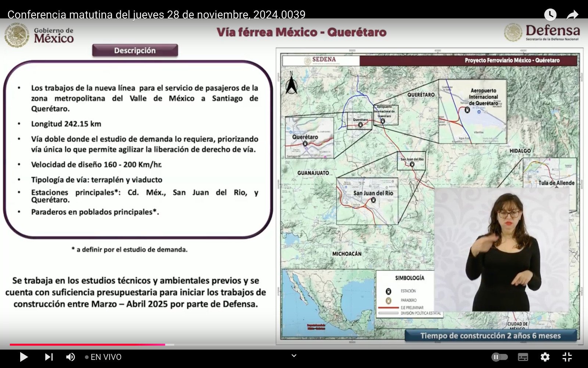Start playback with the play button
The image size is (588, 368).
pyautogui.click(x=24, y=357)
